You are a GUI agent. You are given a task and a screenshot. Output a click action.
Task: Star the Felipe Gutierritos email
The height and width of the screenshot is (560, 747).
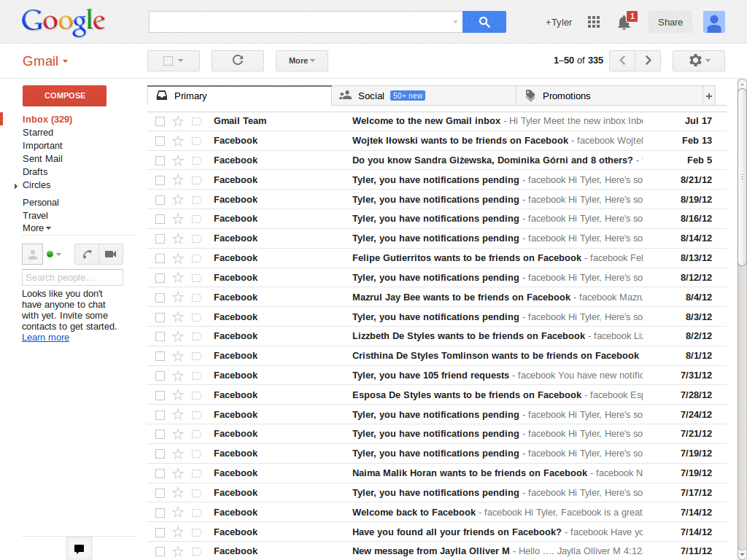tap(178, 258)
